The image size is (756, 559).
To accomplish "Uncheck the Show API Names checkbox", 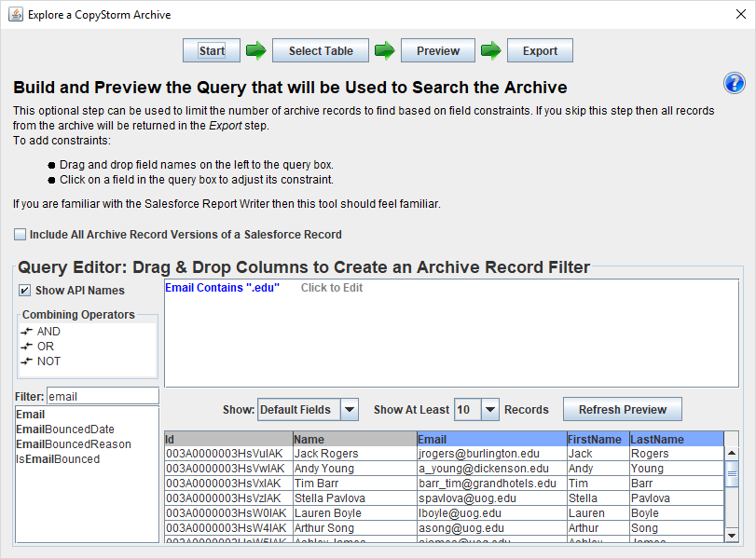I will 24,291.
